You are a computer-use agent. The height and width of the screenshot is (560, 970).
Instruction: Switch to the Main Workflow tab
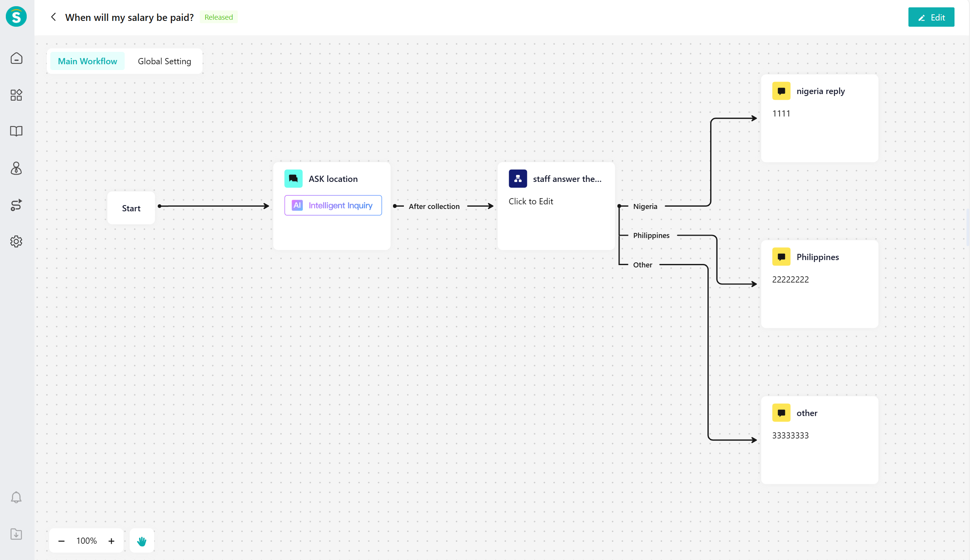(88, 61)
